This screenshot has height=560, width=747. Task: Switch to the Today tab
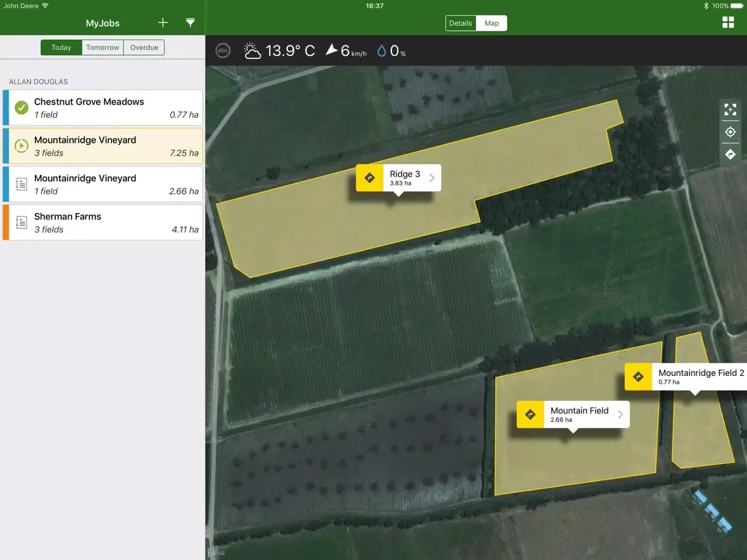pyautogui.click(x=61, y=47)
